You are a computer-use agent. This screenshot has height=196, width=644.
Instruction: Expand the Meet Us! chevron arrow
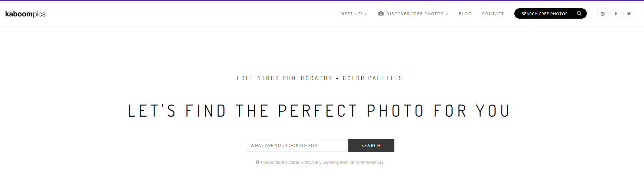point(366,14)
